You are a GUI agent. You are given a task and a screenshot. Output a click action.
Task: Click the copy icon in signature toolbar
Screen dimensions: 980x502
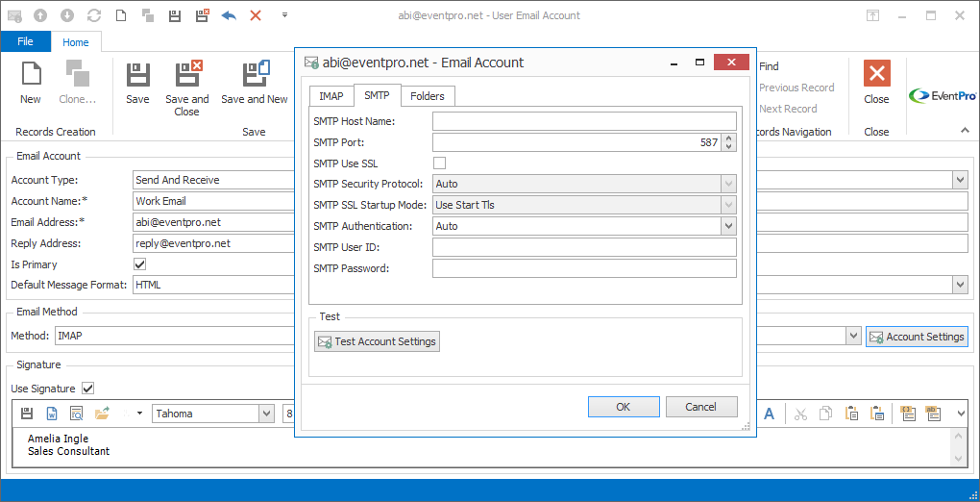click(x=826, y=414)
